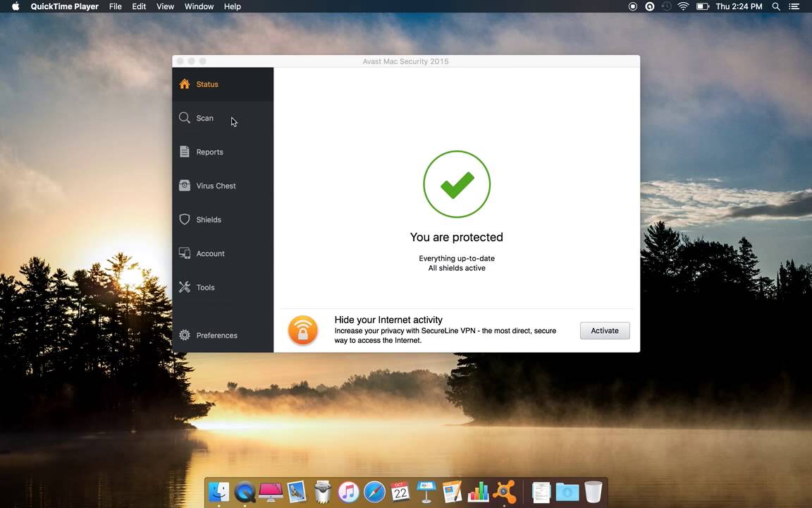Open the Time Machine menu bar icon
Viewport: 812px width, 508px height.
tap(667, 6)
